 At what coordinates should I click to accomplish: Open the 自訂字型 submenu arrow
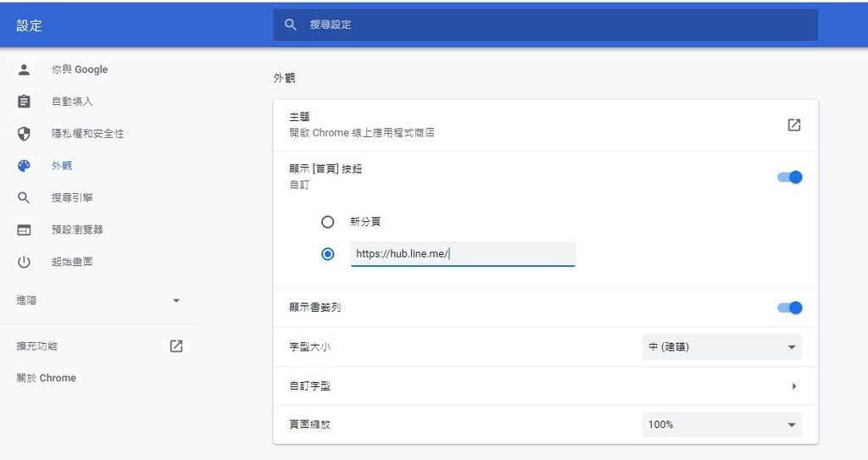[x=793, y=385]
